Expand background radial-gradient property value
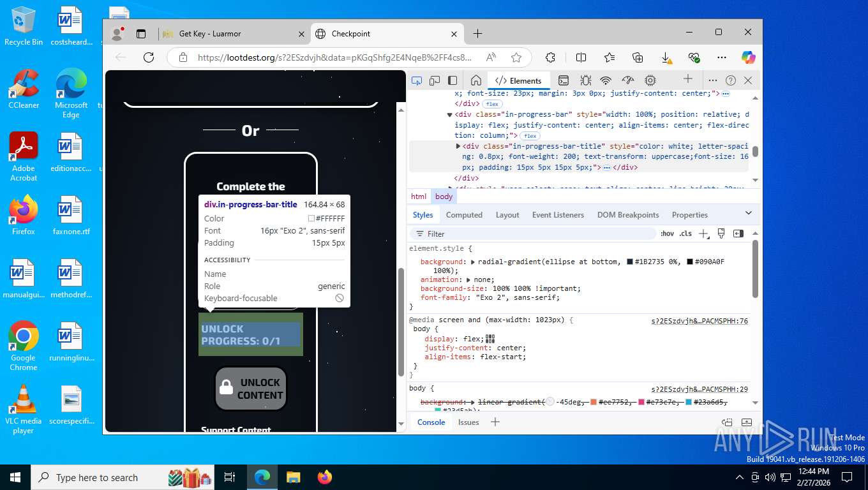 coord(473,262)
